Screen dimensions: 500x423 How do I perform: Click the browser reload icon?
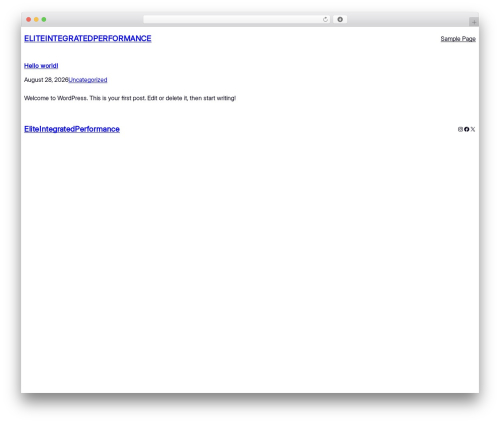(x=325, y=19)
